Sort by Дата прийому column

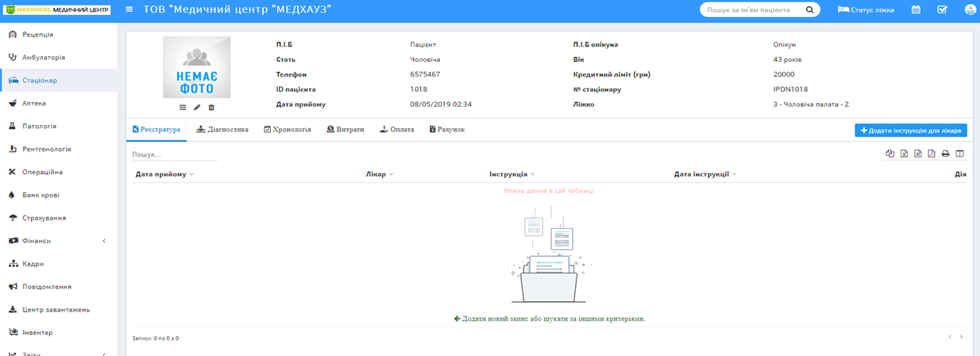(x=165, y=174)
